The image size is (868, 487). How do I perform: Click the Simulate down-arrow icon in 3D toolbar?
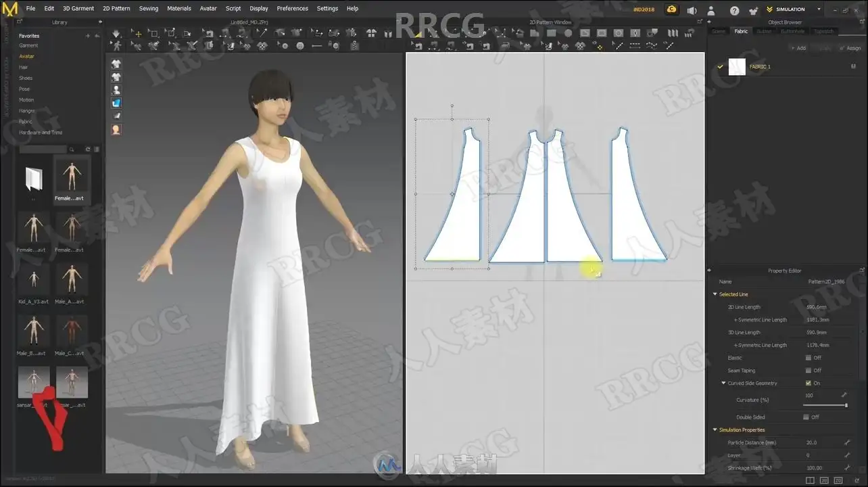pos(116,33)
